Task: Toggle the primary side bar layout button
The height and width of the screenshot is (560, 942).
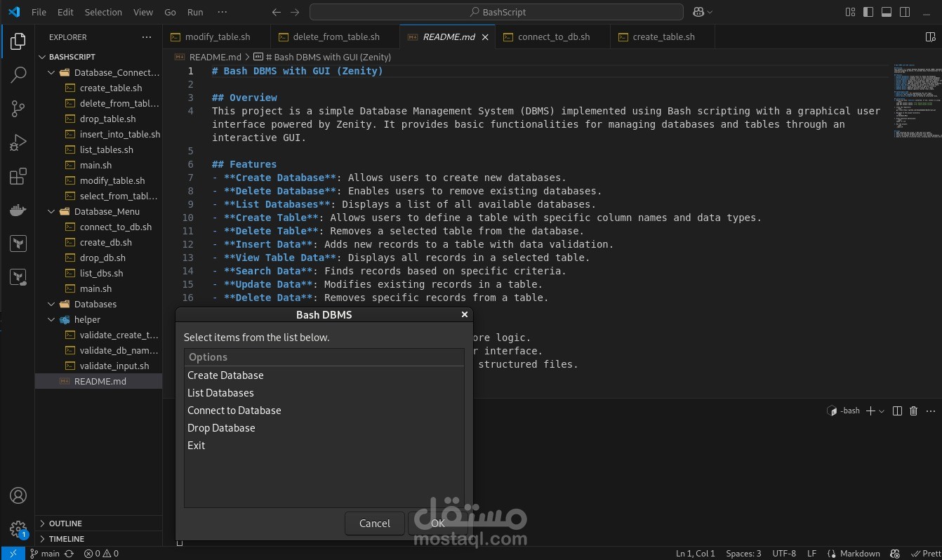Action: point(869,12)
